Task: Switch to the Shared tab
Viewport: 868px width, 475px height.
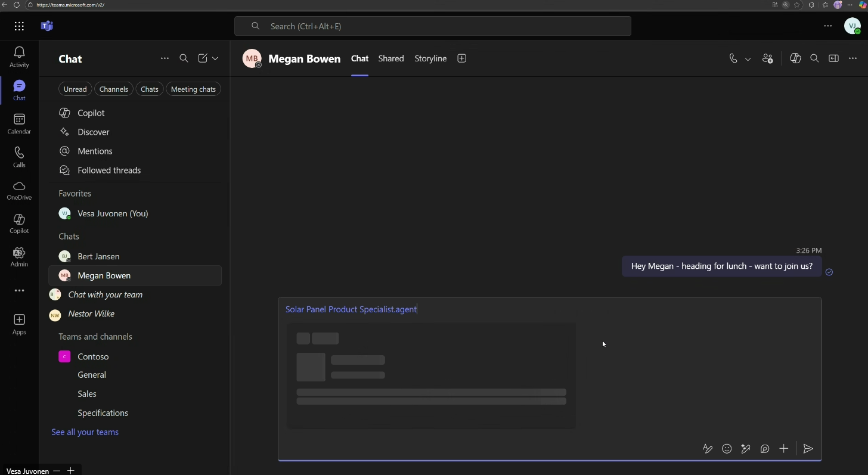Action: point(391,58)
